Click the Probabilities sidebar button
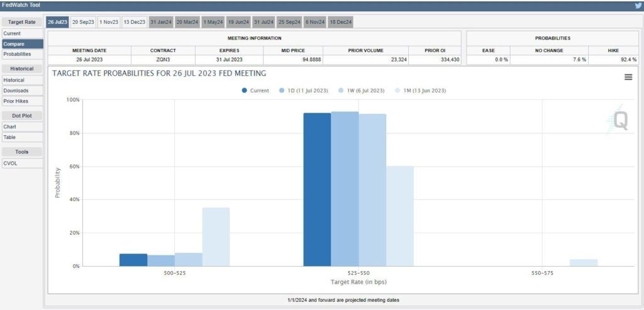 (x=17, y=54)
